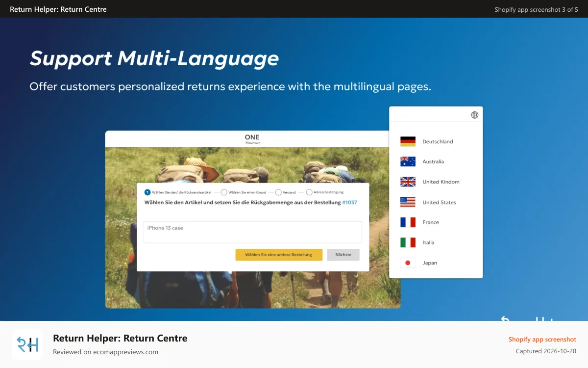Select the United States flag icon
The width and height of the screenshot is (588, 368).
coord(408,202)
